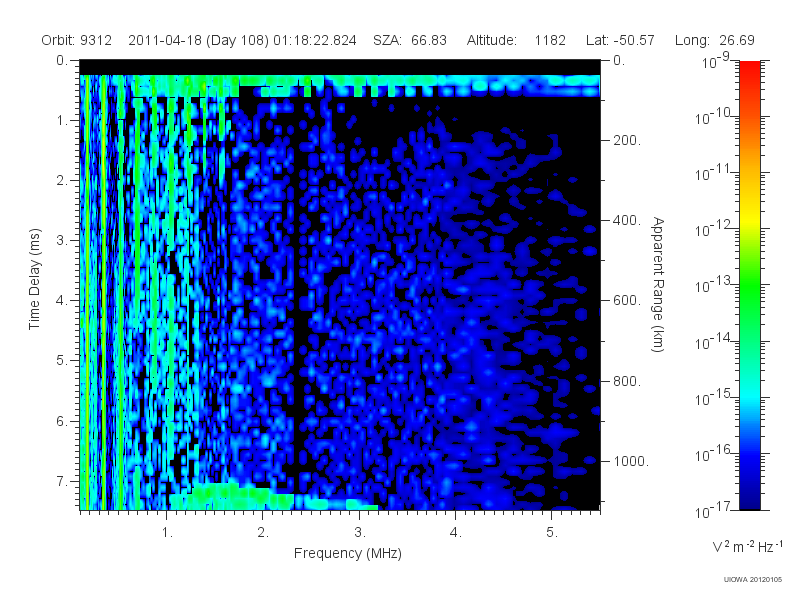The height and width of the screenshot is (600, 800).
Task: Click the '6.' time delay tick label
Action: click(62, 422)
